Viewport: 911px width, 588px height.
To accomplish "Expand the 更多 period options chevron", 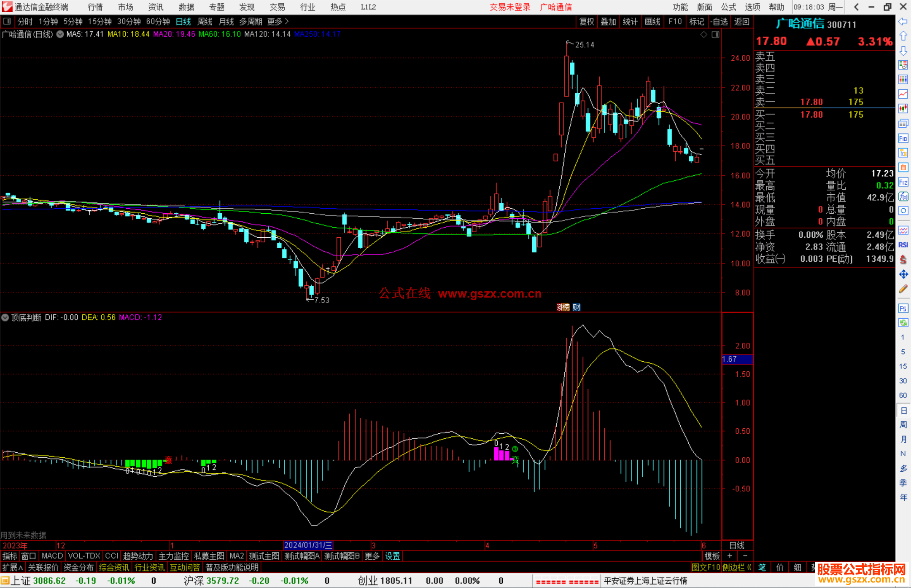I will pos(287,21).
